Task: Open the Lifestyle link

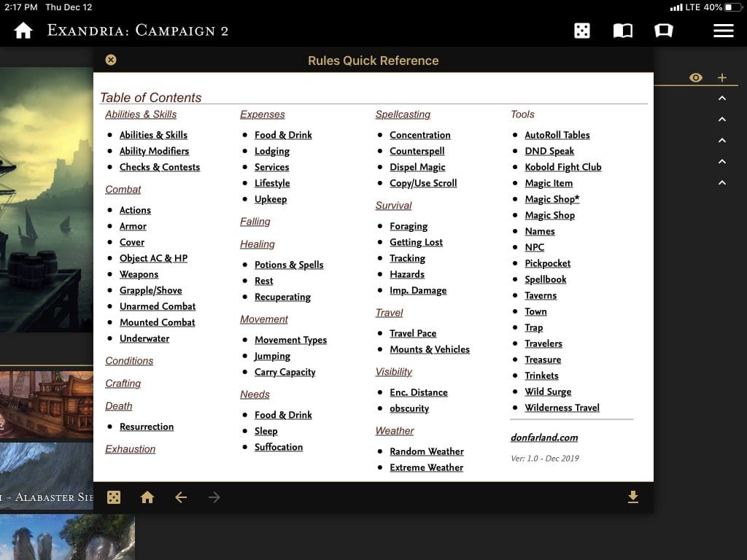Action: 272,183
